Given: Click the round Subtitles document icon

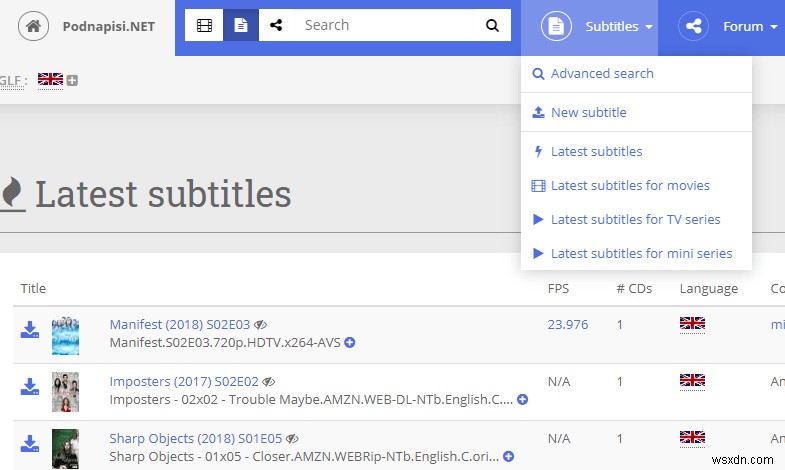Looking at the screenshot, I should [556, 26].
